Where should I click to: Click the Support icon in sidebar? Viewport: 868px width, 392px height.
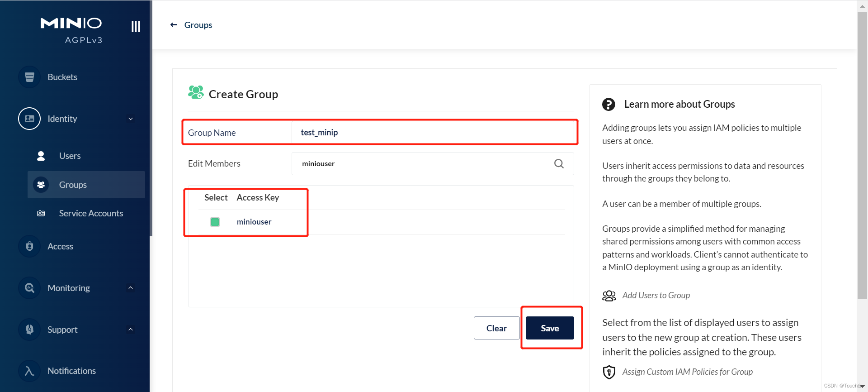tap(29, 330)
